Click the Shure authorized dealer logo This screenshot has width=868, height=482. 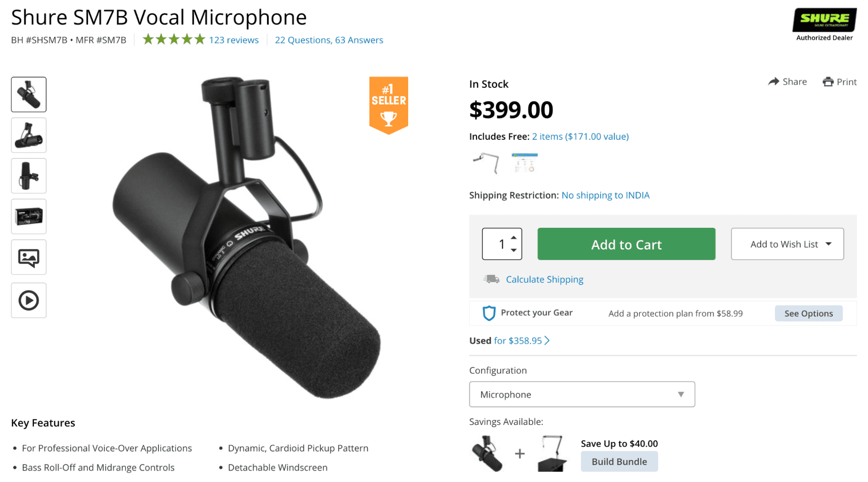(824, 20)
